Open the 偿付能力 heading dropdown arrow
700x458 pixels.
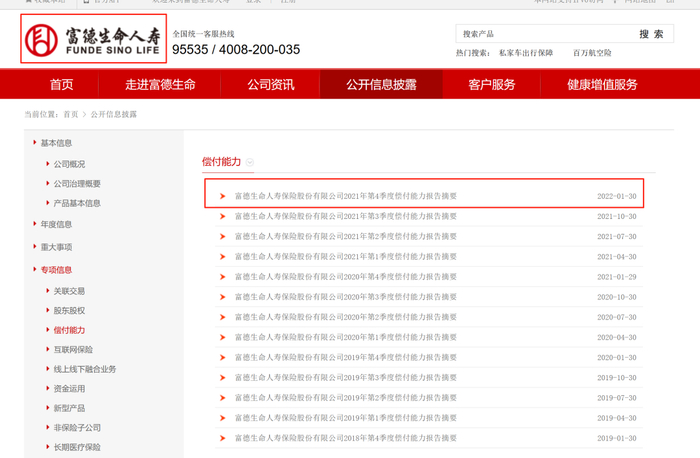[x=250, y=162]
